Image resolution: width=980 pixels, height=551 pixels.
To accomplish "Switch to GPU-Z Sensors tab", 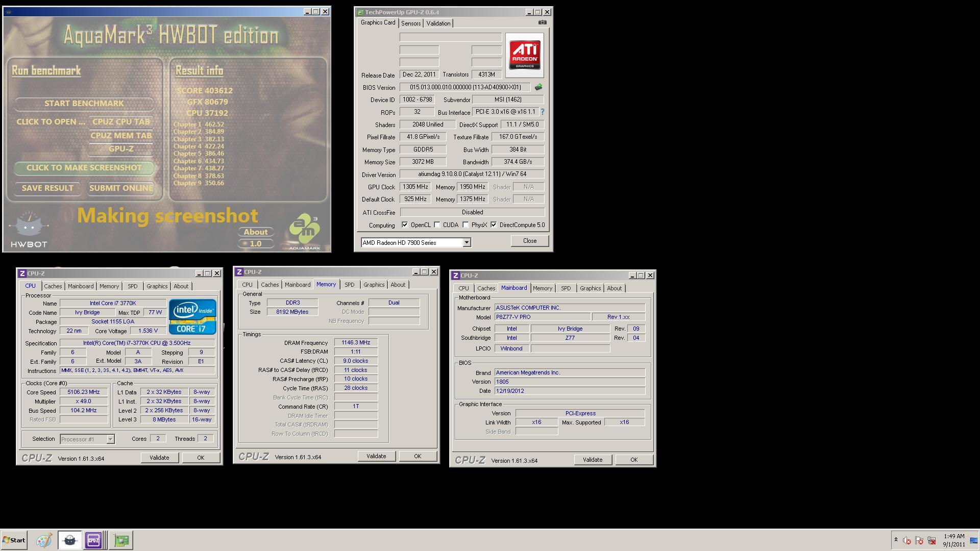I will pos(411,23).
